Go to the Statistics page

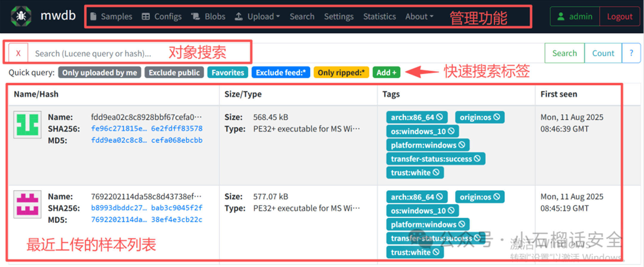[x=379, y=16]
